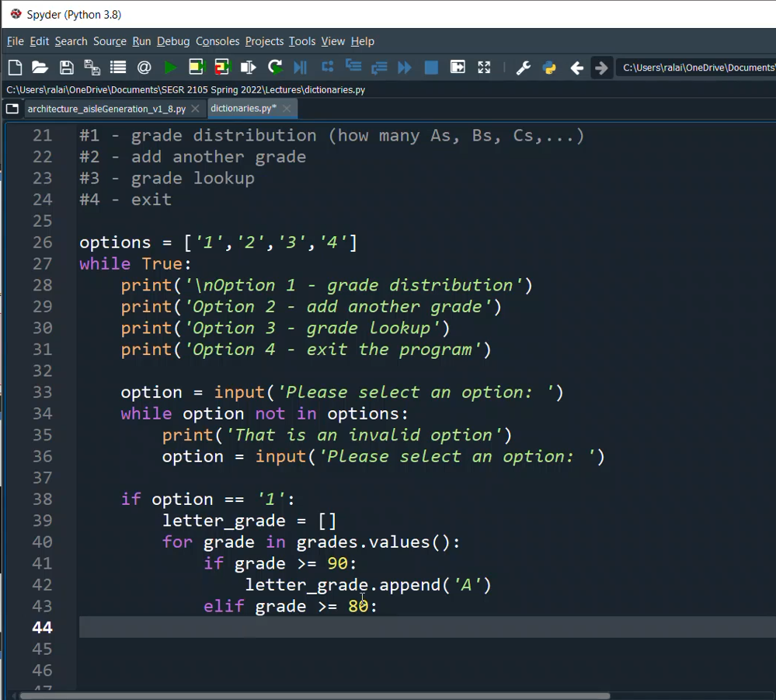Viewport: 776px width, 700px height.
Task: Save all files icon
Action: tap(92, 68)
